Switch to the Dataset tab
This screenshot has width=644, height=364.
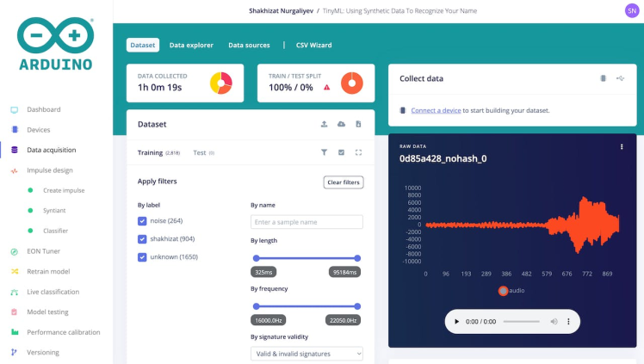[143, 45]
